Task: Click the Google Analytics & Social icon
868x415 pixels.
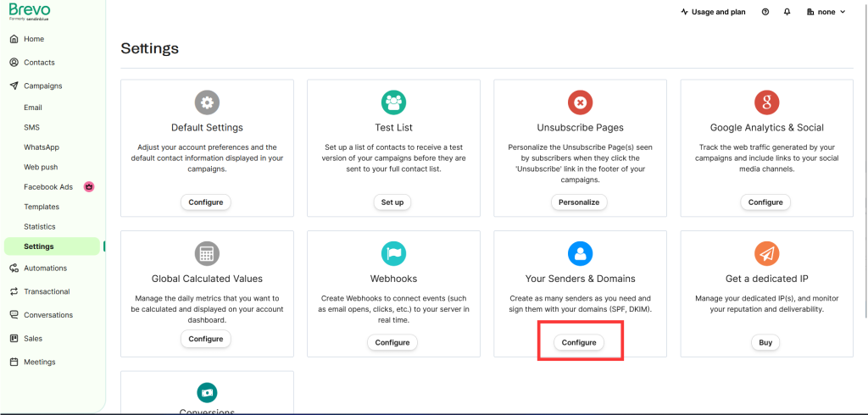Action: point(766,103)
